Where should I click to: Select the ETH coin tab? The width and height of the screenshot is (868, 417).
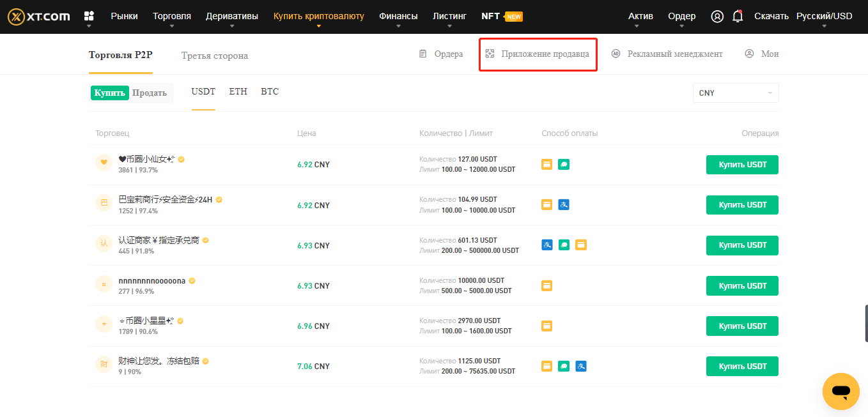pos(238,92)
